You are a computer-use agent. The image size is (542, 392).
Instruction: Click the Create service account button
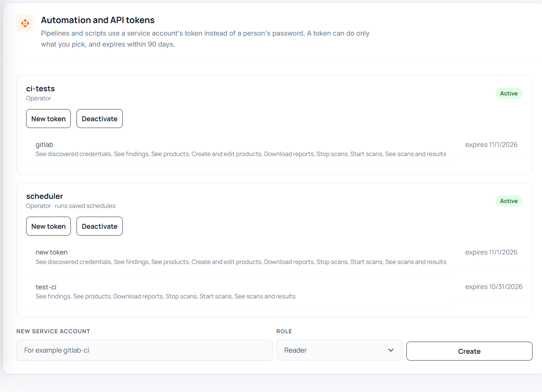pos(469,351)
